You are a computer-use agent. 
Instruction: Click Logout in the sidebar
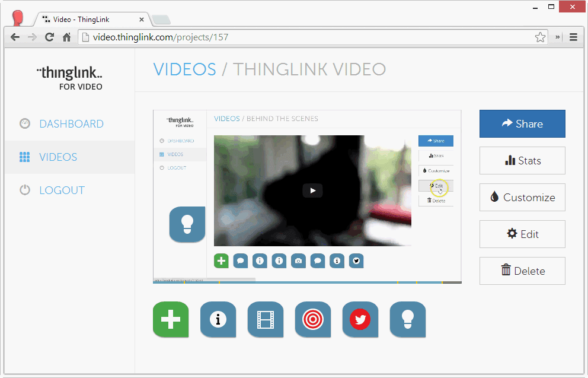(62, 190)
